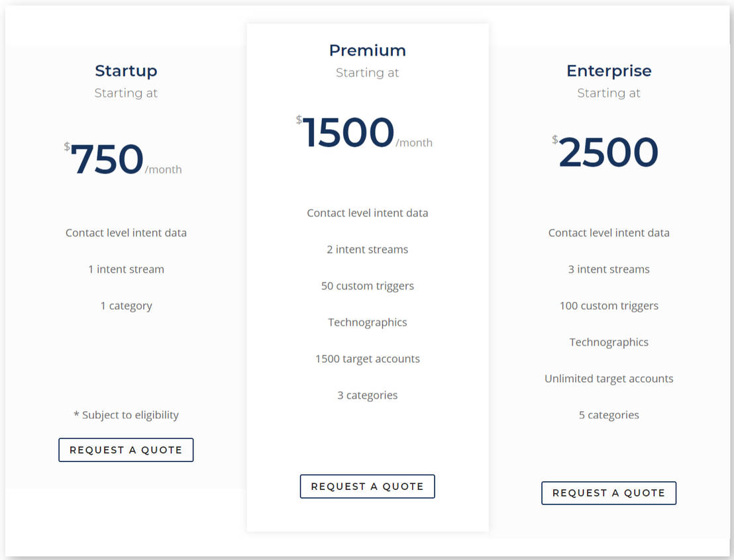Click Request a Quote for Startup plan
Screen dimensions: 734x560
(x=126, y=449)
